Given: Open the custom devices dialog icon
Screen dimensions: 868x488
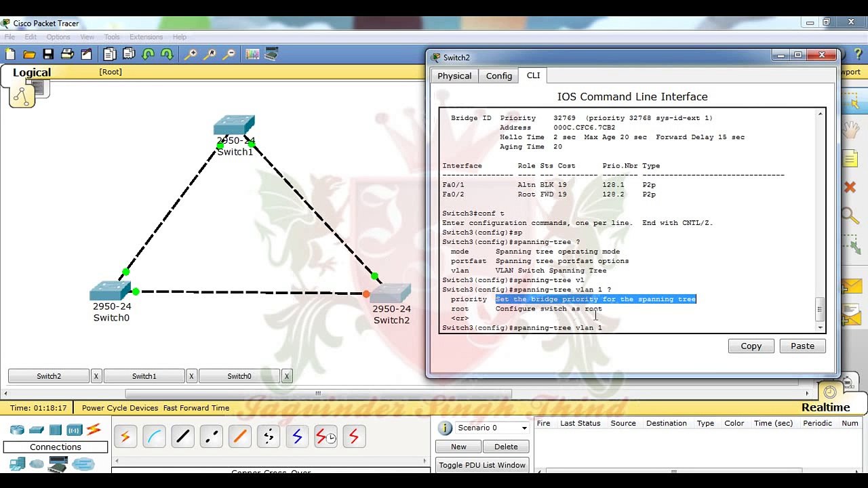Looking at the screenshot, I should coord(271,54).
